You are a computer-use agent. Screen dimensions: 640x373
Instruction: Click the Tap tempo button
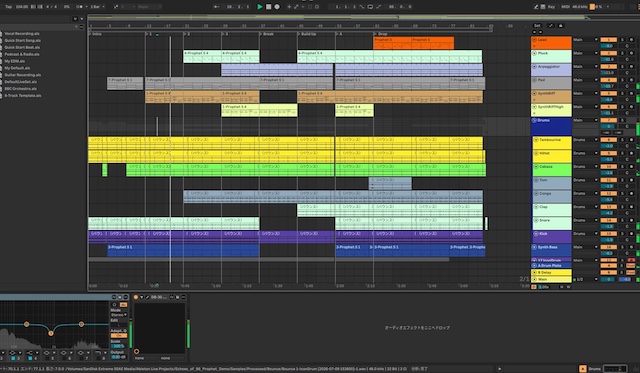[x=8, y=7]
